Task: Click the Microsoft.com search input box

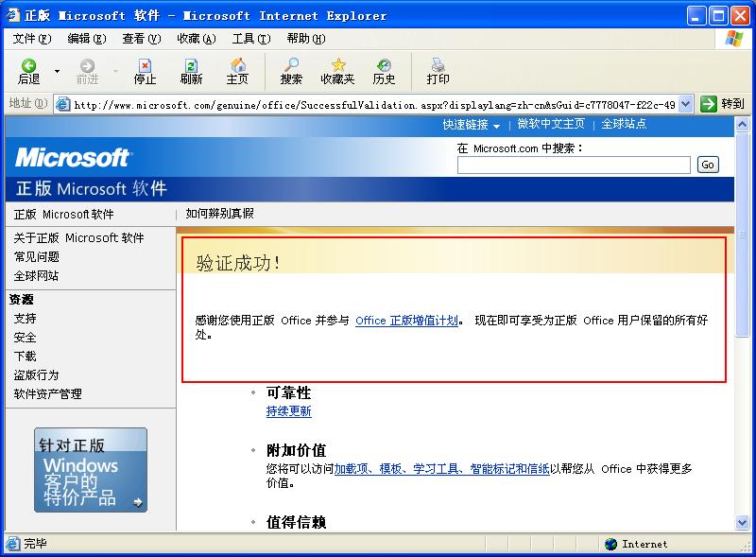Action: click(574, 165)
